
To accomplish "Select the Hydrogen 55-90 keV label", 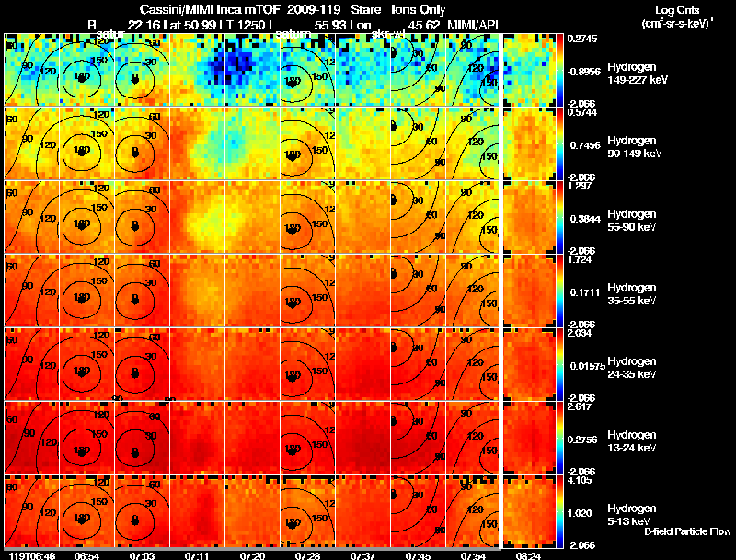I will tap(632, 221).
